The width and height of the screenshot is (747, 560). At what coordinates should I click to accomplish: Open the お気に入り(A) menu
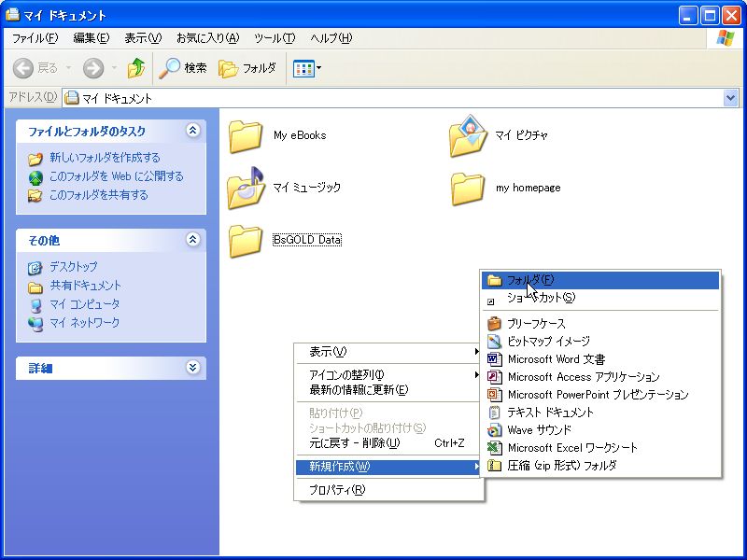tap(207, 38)
